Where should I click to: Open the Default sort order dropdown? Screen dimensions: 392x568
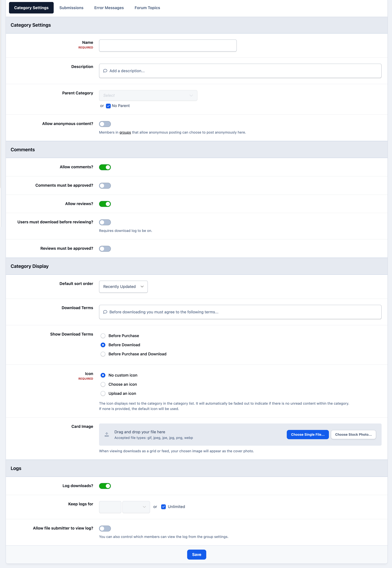tap(123, 286)
